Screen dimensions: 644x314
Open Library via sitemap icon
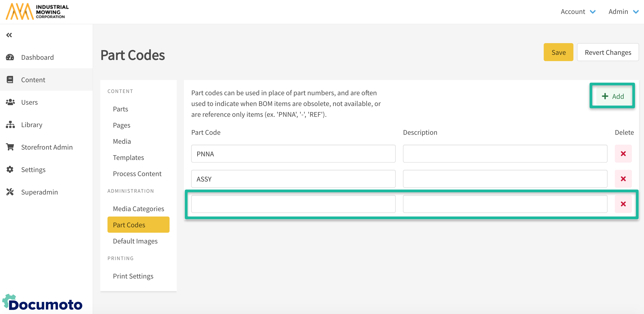click(10, 125)
